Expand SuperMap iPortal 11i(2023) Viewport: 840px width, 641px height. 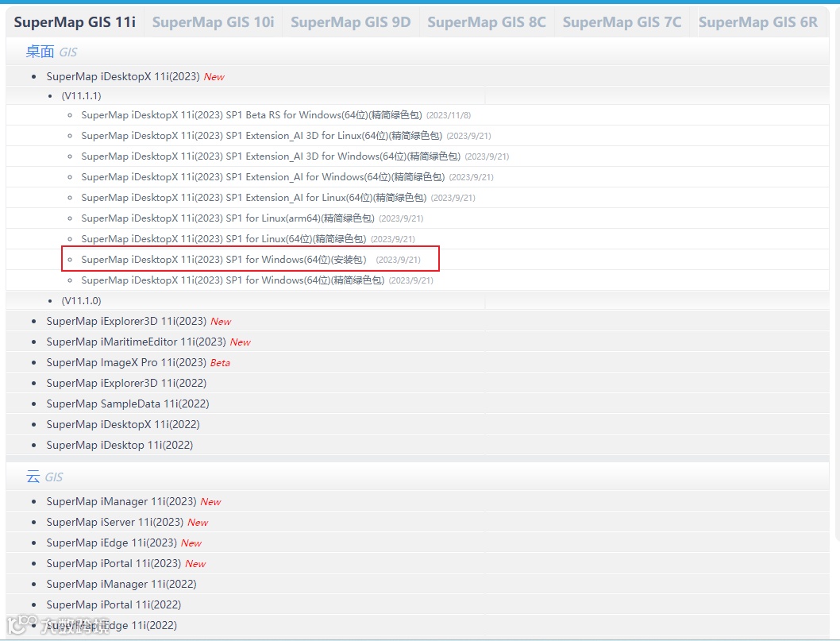(114, 563)
